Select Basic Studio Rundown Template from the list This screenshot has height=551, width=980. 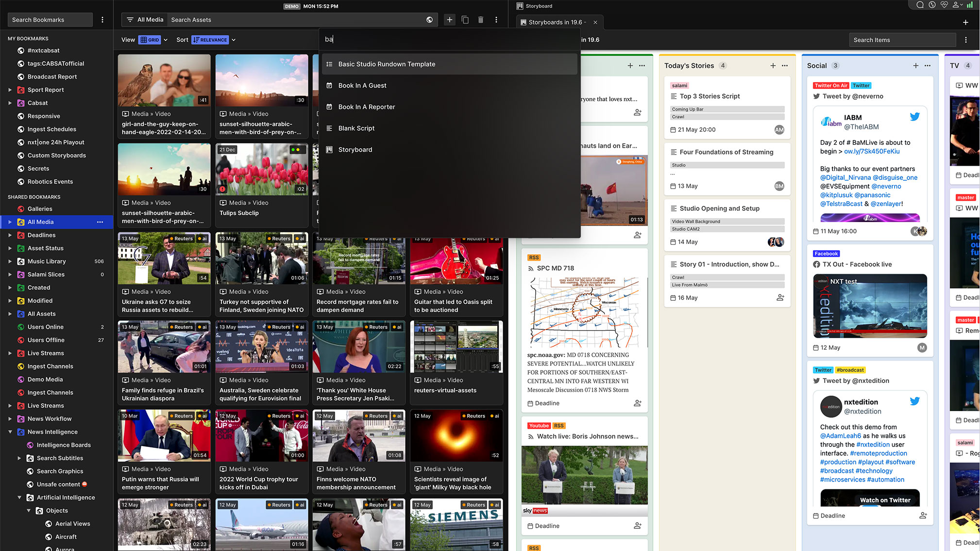[x=387, y=64]
